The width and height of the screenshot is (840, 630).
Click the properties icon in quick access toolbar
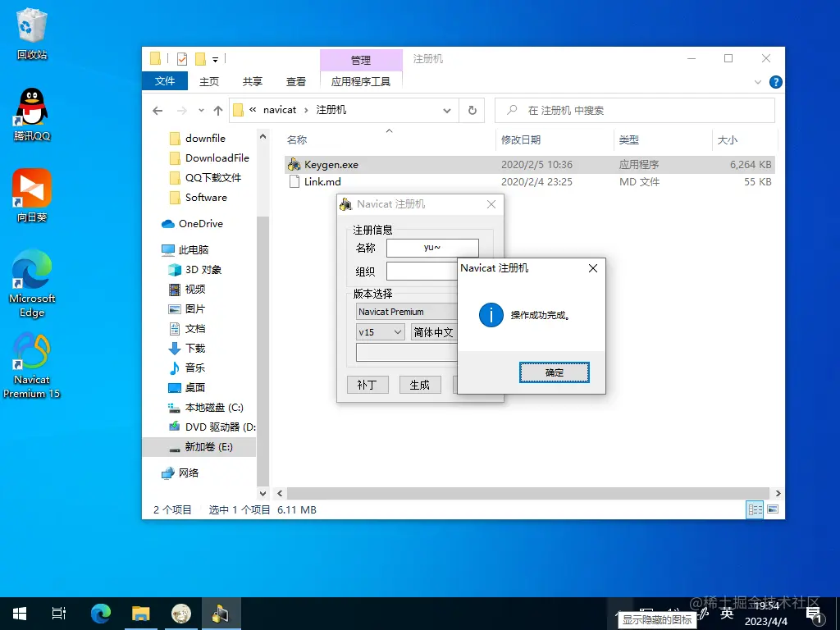tap(182, 59)
